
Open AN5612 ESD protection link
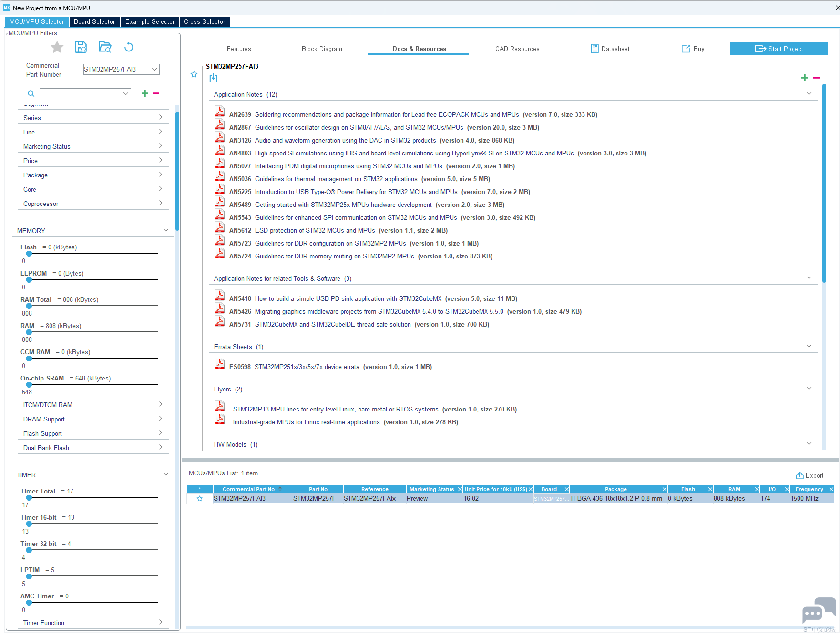click(x=315, y=230)
